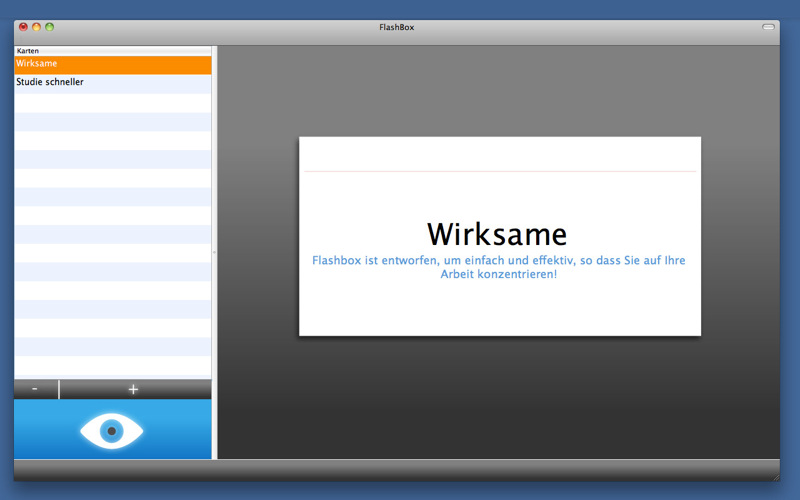800x500 pixels.
Task: Click the FlashBox window title
Action: 396,28
